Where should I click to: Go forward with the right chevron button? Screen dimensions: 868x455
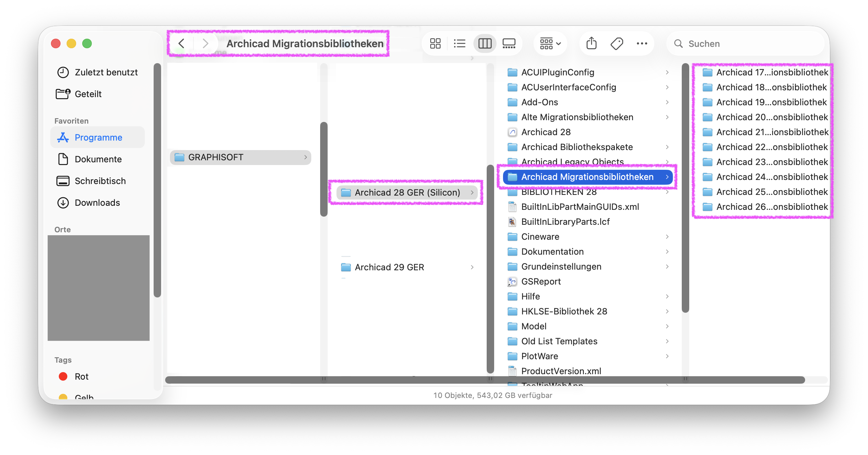click(x=205, y=43)
